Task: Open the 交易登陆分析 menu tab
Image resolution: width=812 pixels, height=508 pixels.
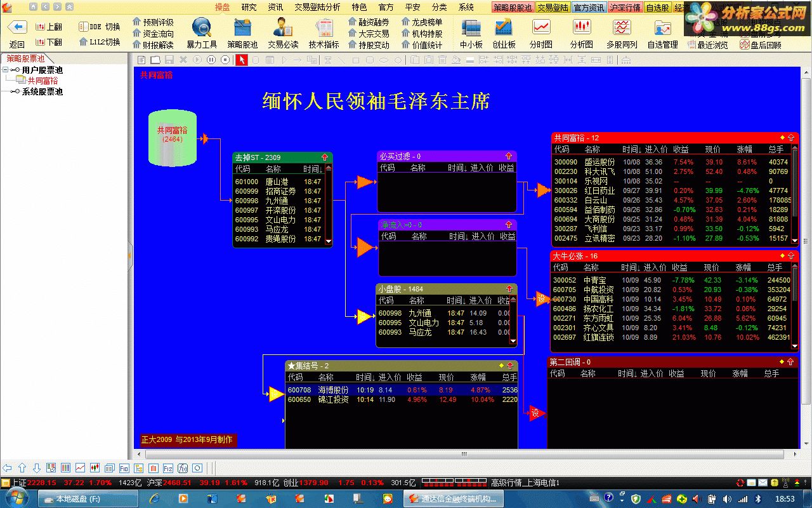Action: [x=317, y=7]
